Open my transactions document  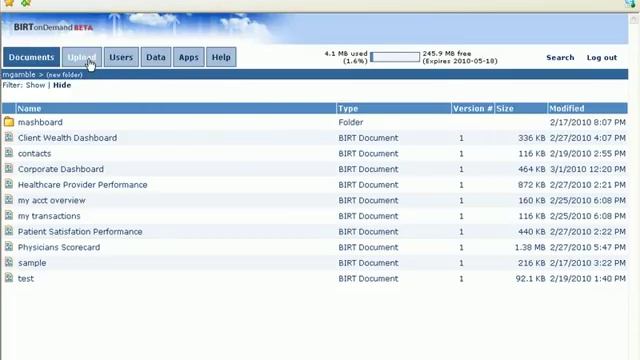pos(49,216)
